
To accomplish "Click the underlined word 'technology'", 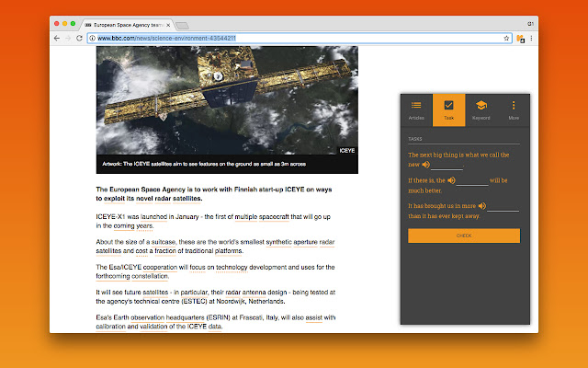I will [x=232, y=267].
